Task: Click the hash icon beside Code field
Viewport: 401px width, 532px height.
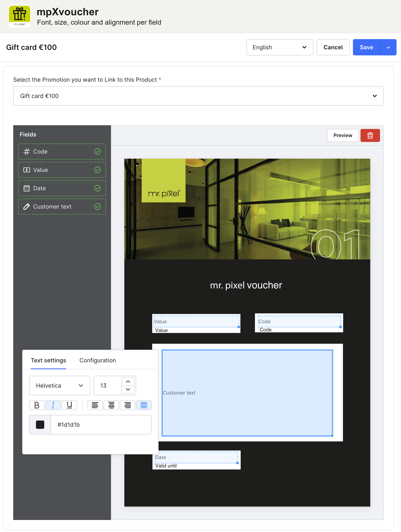Action: click(x=26, y=152)
